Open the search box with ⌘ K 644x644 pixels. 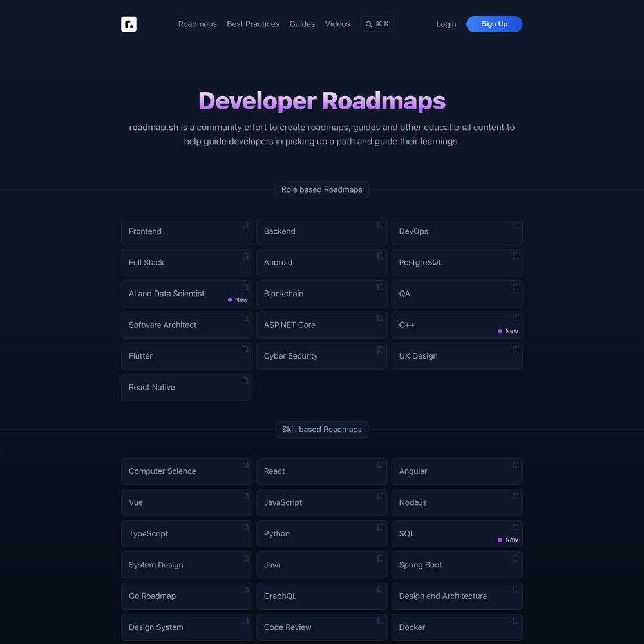pos(377,24)
